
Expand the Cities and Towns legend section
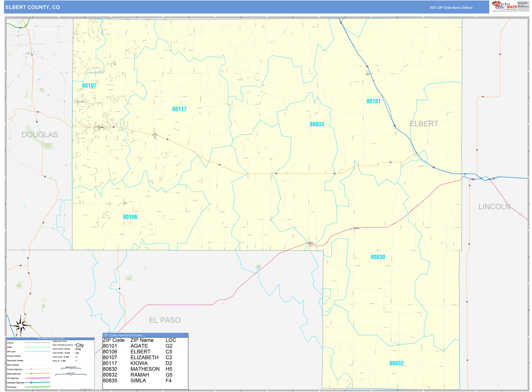click(60, 341)
